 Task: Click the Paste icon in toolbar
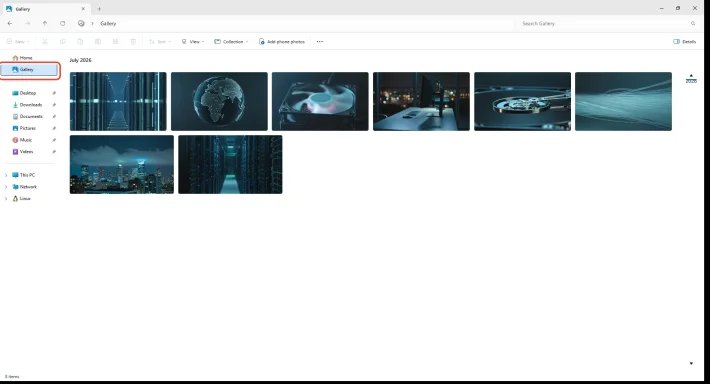click(80, 42)
